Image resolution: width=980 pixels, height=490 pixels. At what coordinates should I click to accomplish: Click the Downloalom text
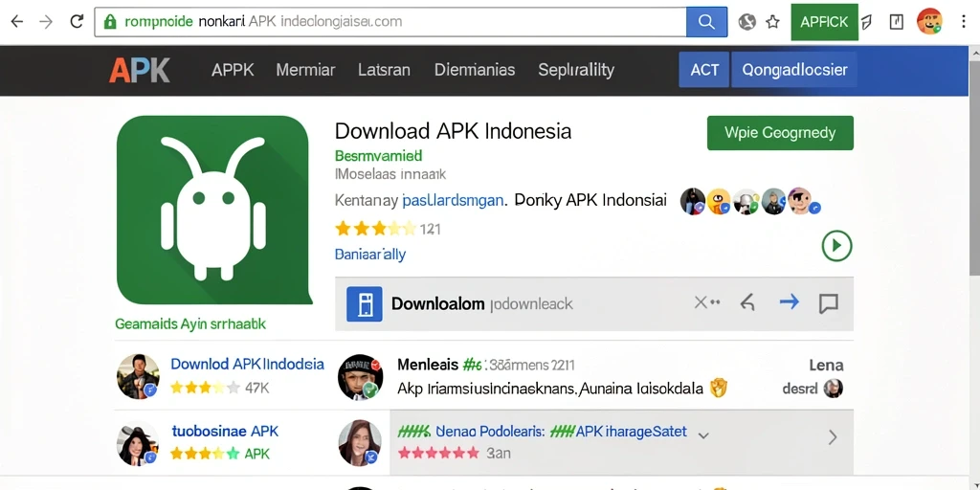pos(437,304)
